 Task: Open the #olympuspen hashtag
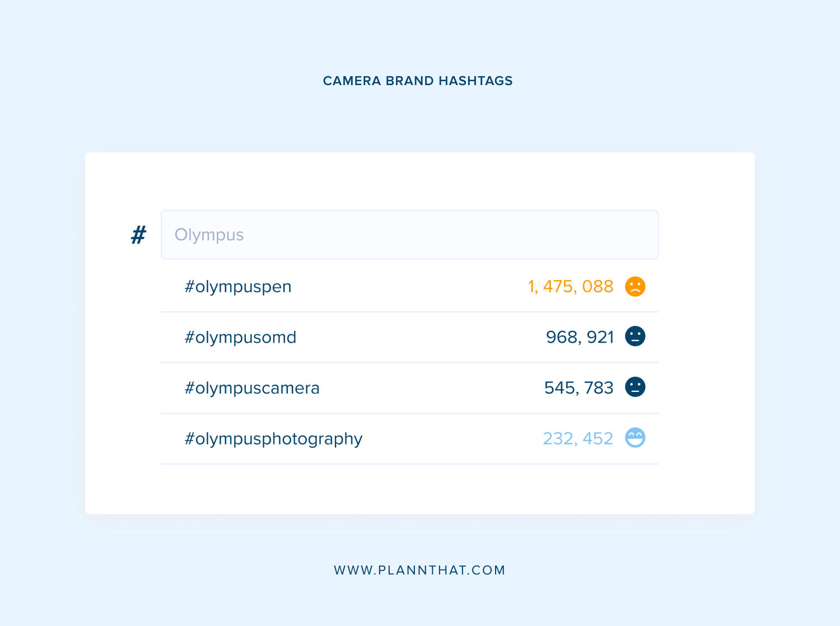click(238, 286)
